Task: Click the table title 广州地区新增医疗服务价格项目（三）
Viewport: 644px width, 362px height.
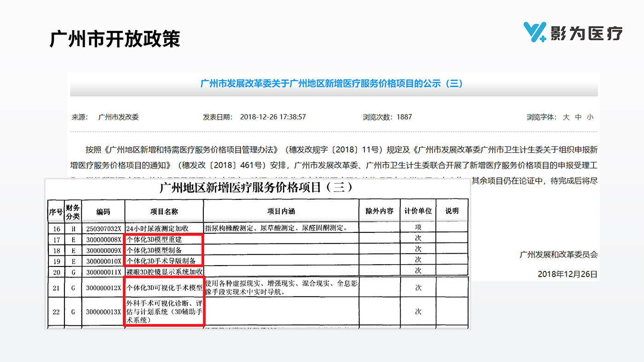Action: (256, 188)
